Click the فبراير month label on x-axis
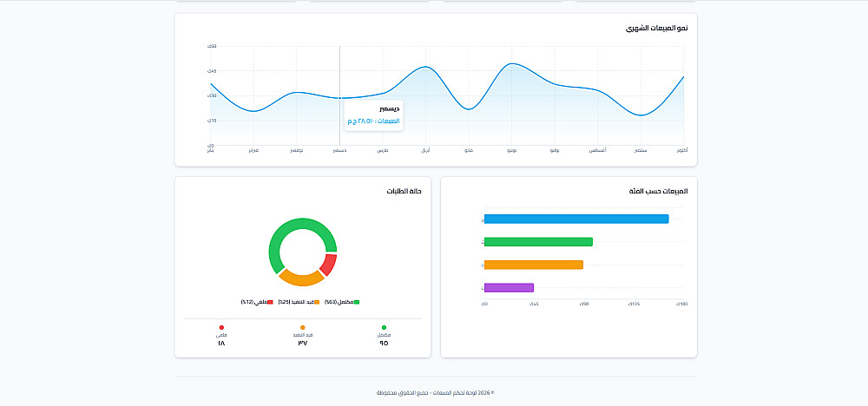The height and width of the screenshot is (406, 868). (253, 150)
